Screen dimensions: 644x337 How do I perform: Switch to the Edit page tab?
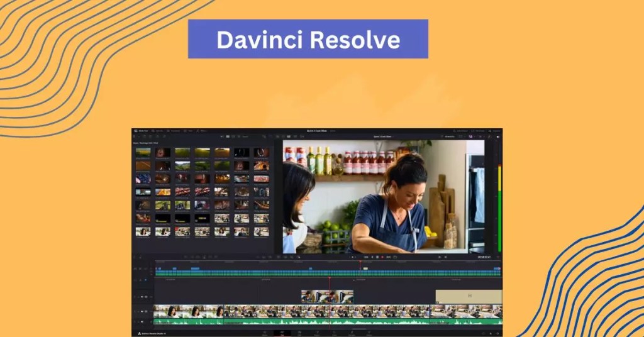[x=299, y=333]
